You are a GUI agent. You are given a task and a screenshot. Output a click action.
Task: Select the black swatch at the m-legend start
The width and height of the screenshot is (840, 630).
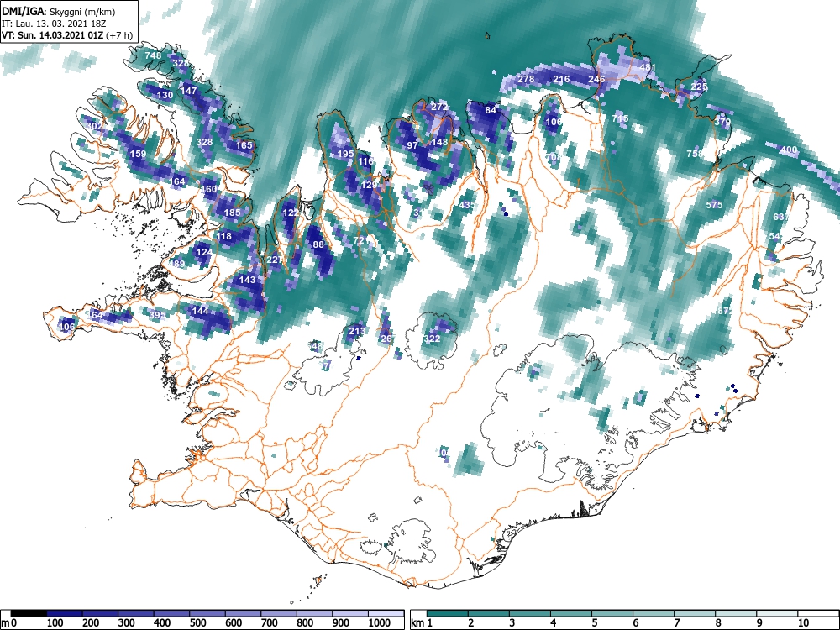[29, 613]
